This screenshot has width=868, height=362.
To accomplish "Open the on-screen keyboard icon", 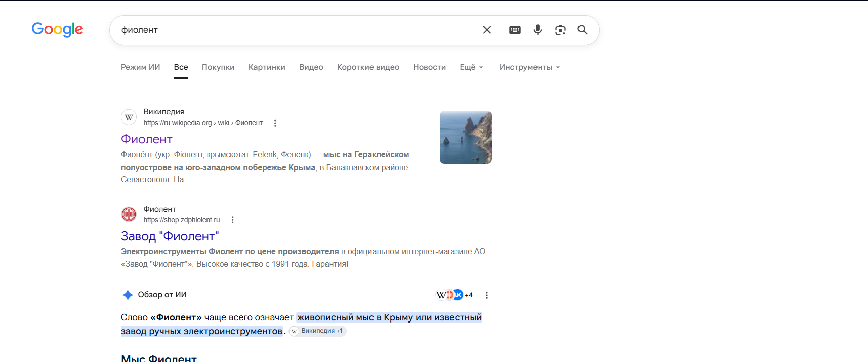I will (x=515, y=30).
